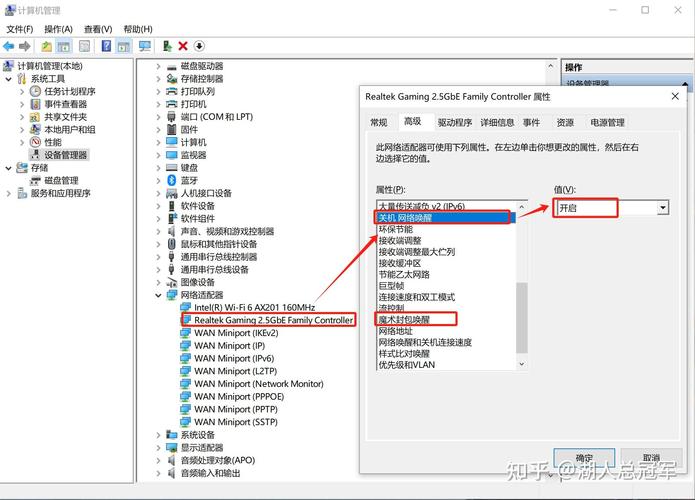Screen dimensions: 695x500
Task: Select 性能 in the left tree
Action: 53,142
